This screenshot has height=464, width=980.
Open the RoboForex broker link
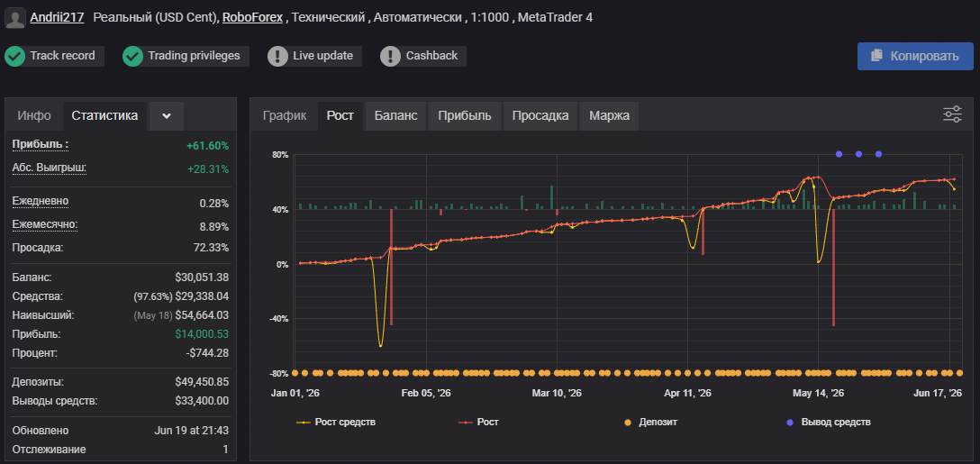[252, 17]
